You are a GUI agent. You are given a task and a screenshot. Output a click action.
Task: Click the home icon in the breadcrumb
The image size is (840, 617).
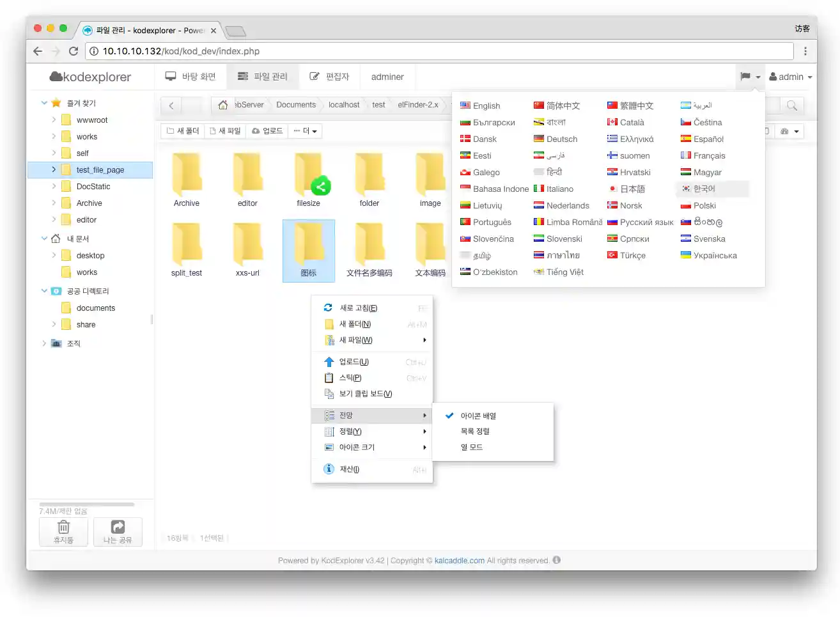click(222, 105)
